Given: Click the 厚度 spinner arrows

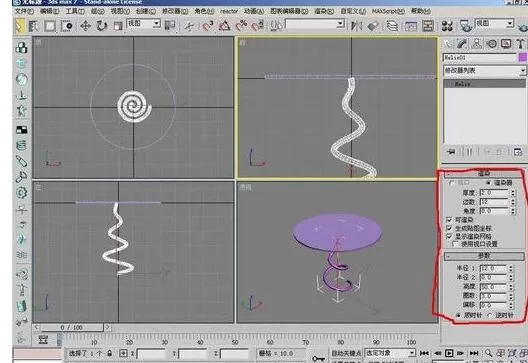Looking at the screenshot, I should pos(513,193).
